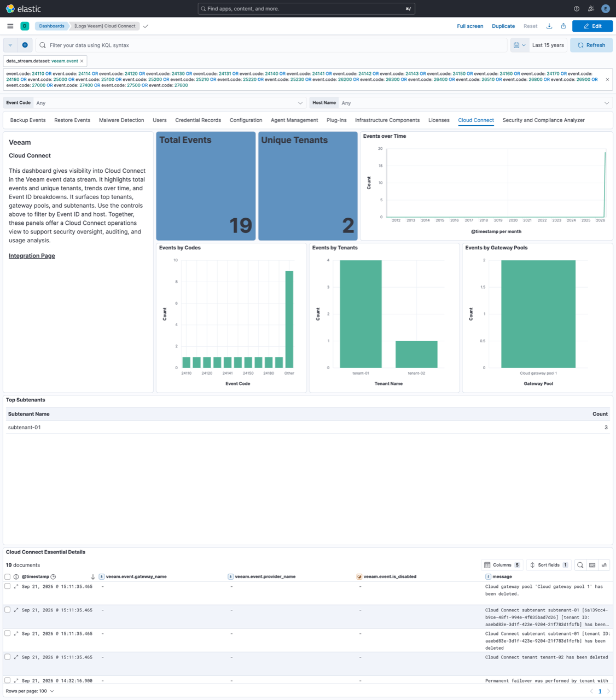Expand document for Permanent failover row
This screenshot has height=700, width=616.
(x=16, y=680)
